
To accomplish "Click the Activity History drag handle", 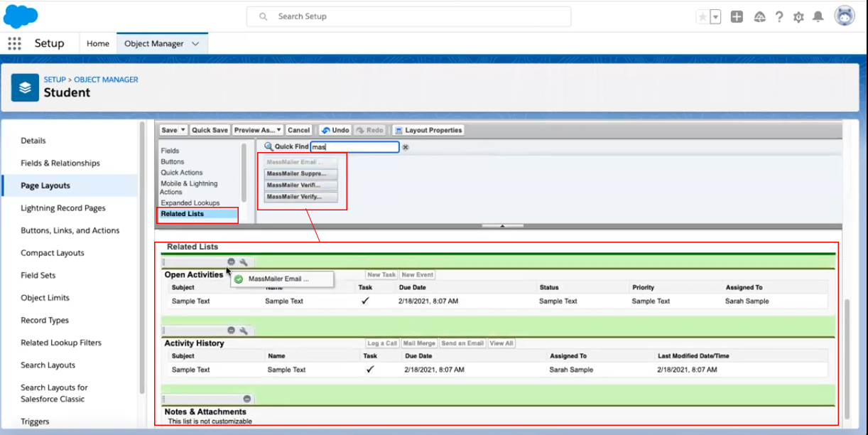I will point(164,331).
